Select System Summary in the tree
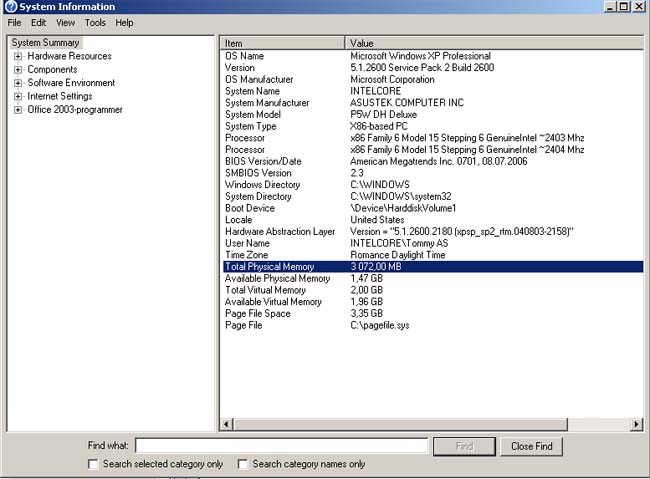Image resolution: width=650 pixels, height=479 pixels. 46,43
